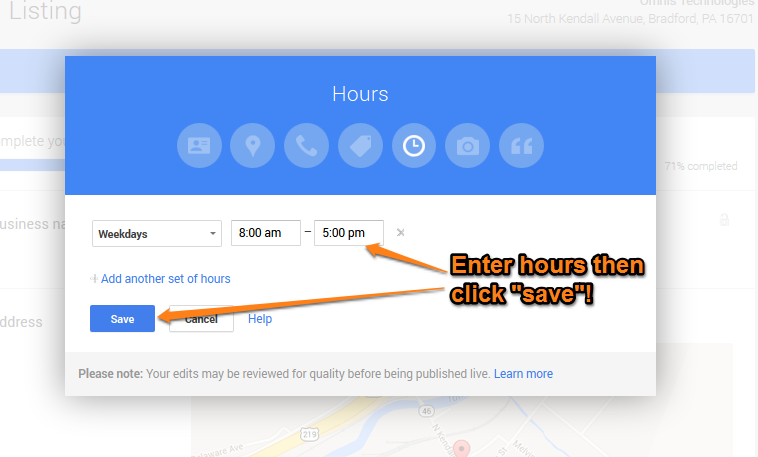Open the phone number step icon
The width and height of the screenshot is (758, 457).
[306, 146]
